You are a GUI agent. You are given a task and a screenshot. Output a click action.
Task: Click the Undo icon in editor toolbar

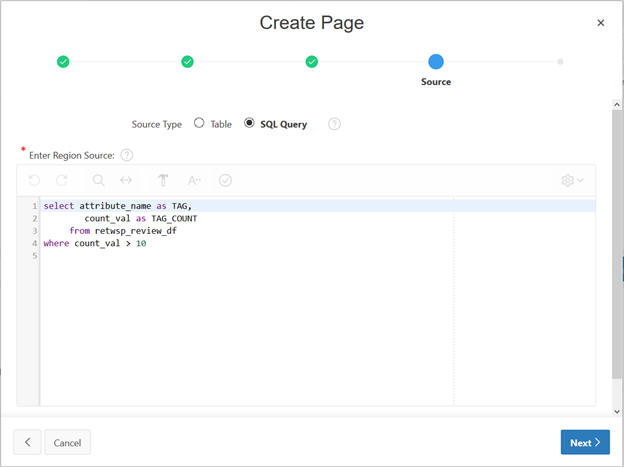point(34,180)
